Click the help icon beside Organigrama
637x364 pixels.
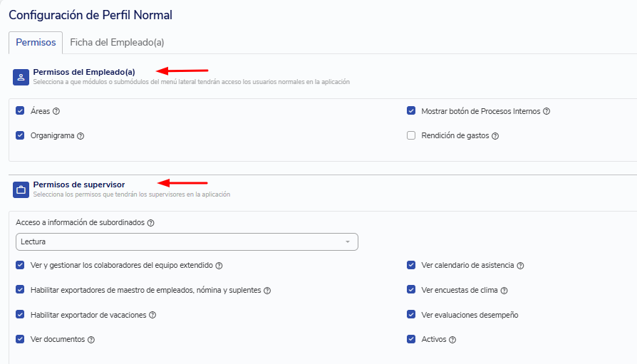pos(81,136)
